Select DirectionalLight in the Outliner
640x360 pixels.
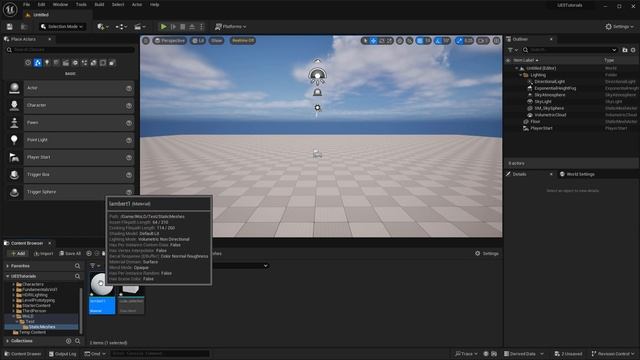pyautogui.click(x=549, y=82)
